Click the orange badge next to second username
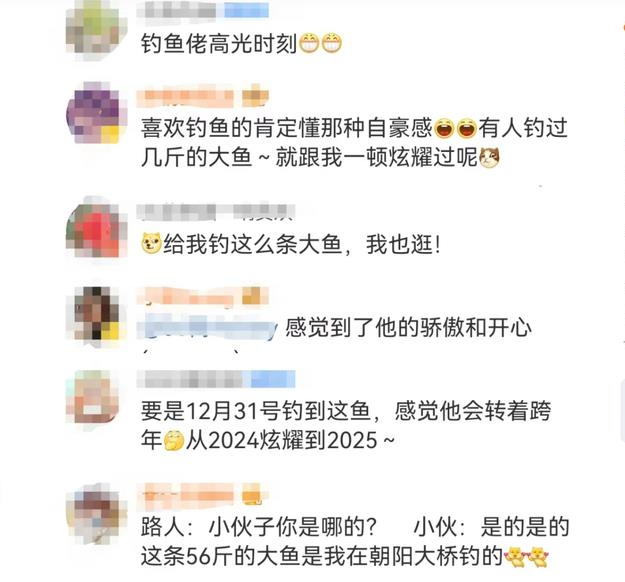The image size is (625, 582). (256, 97)
